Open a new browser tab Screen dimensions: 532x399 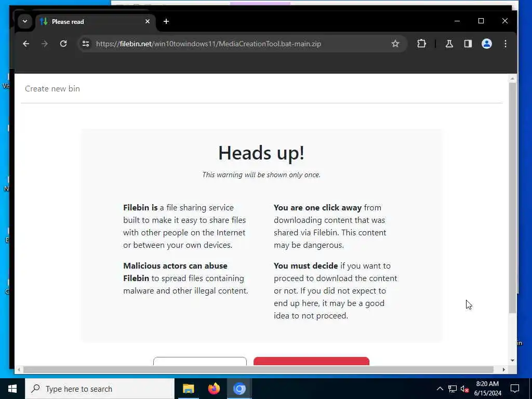[166, 21]
